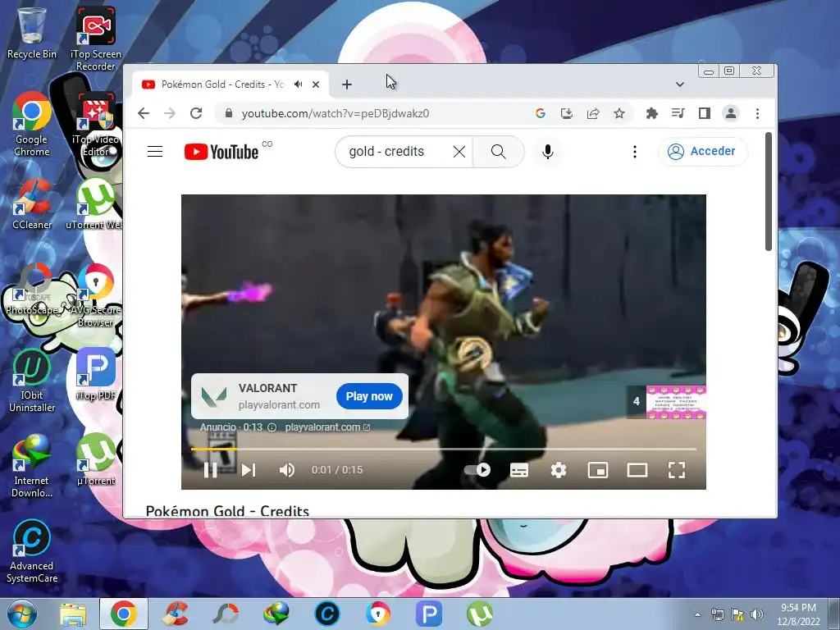The width and height of the screenshot is (840, 630).
Task: Mute tab via speaker icon on tab
Action: tap(299, 84)
